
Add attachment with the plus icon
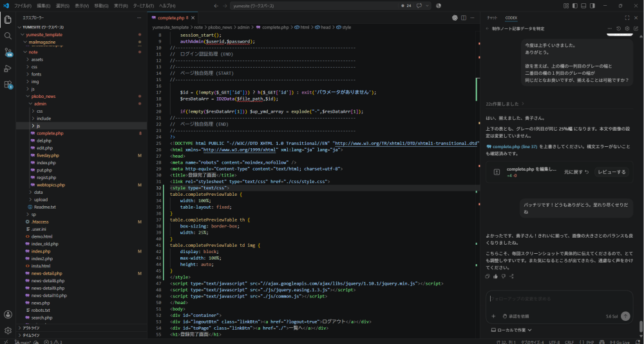(494, 316)
